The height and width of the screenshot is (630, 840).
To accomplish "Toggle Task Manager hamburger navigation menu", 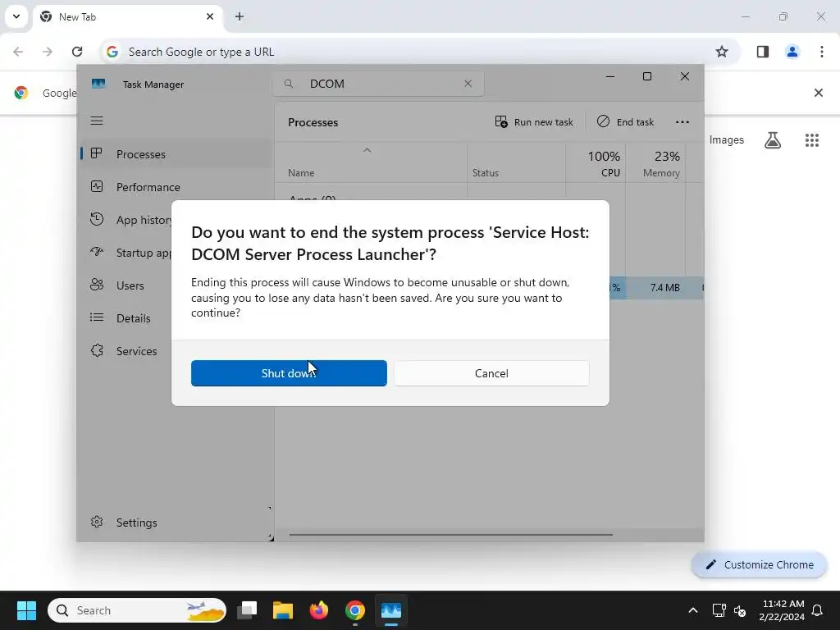I will pyautogui.click(x=97, y=121).
